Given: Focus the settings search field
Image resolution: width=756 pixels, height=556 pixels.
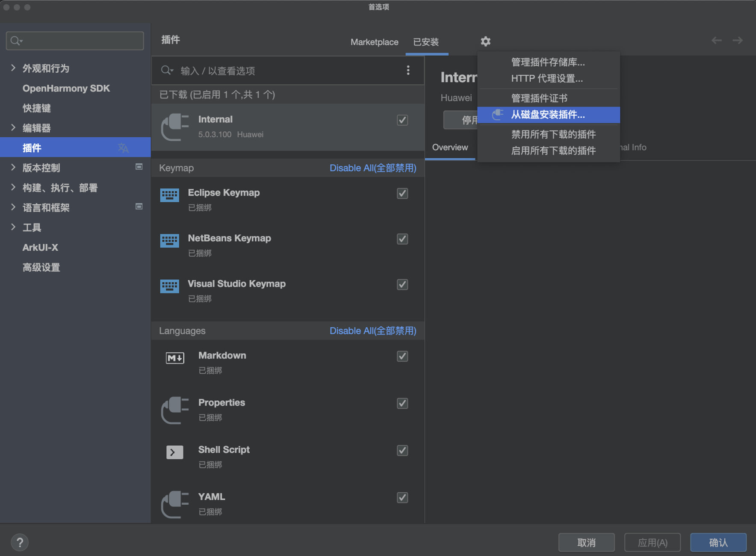Looking at the screenshot, I should (x=75, y=41).
